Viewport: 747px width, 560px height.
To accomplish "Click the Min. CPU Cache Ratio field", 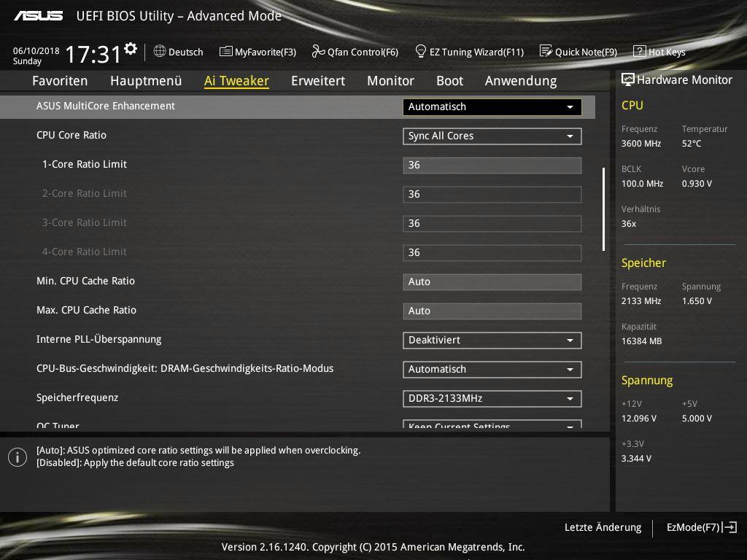I will (492, 282).
